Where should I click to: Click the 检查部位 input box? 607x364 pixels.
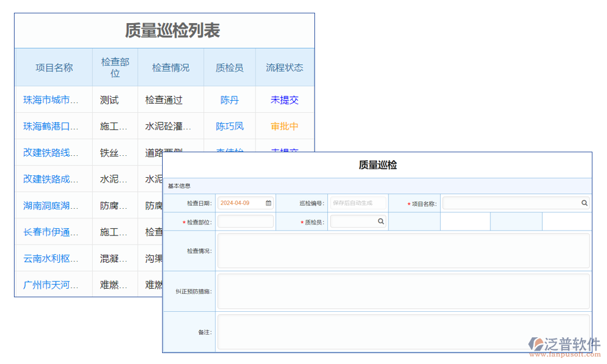(245, 221)
